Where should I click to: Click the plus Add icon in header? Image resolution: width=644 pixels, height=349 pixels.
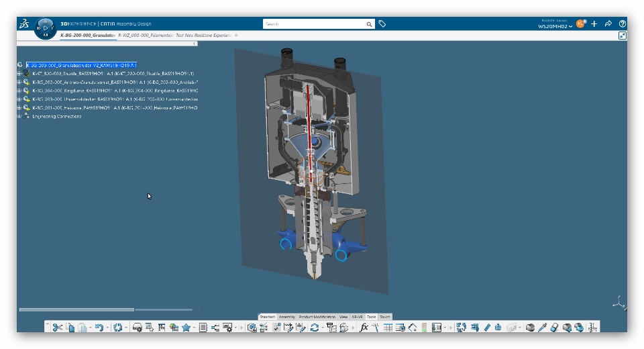click(x=594, y=24)
